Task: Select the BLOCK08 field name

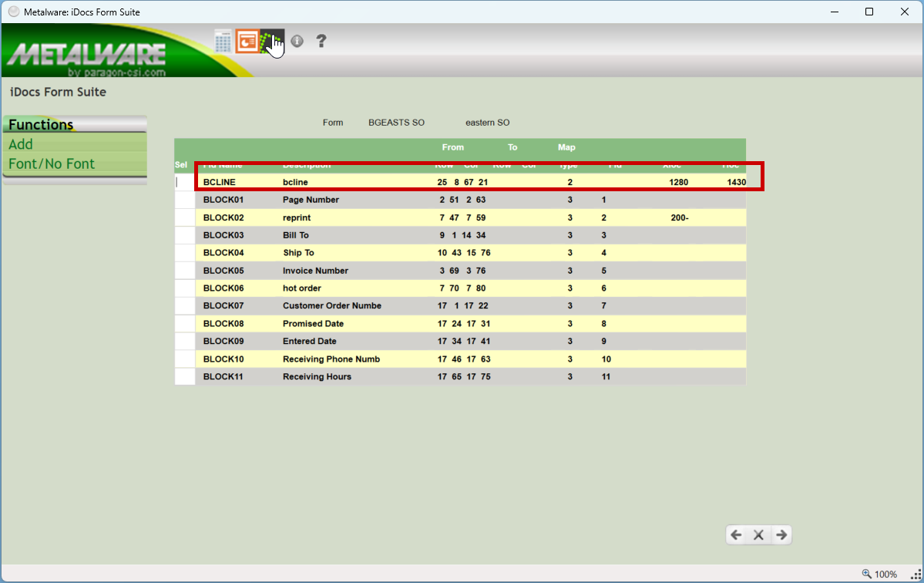Action: (223, 324)
